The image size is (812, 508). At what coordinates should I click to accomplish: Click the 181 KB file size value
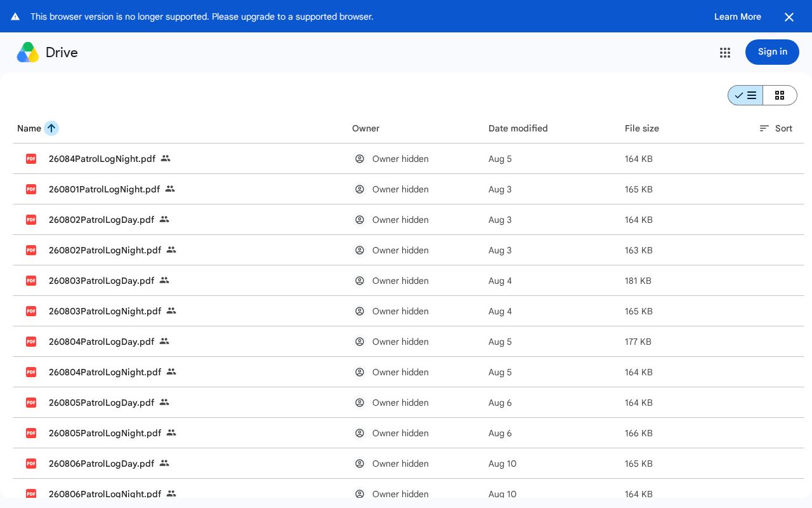(x=638, y=281)
